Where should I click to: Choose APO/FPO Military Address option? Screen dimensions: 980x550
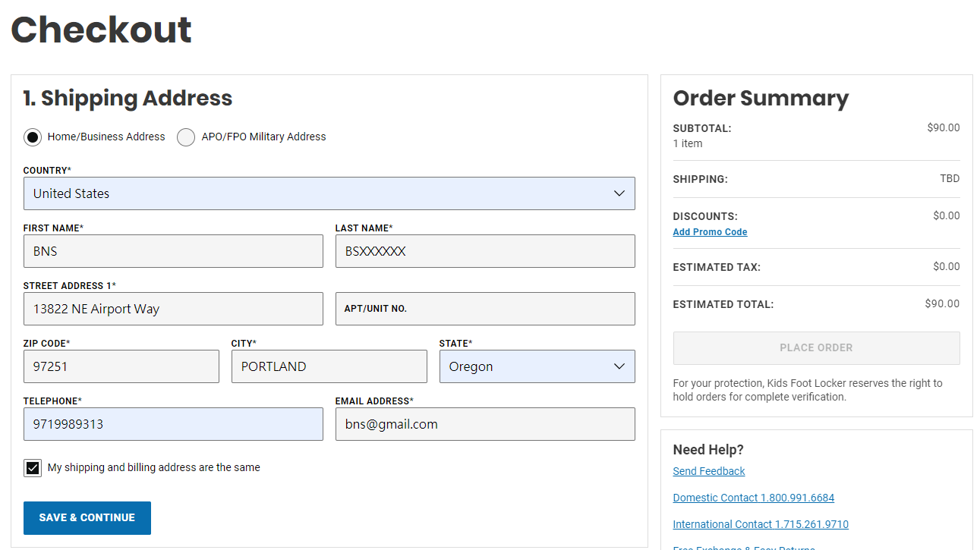[186, 137]
